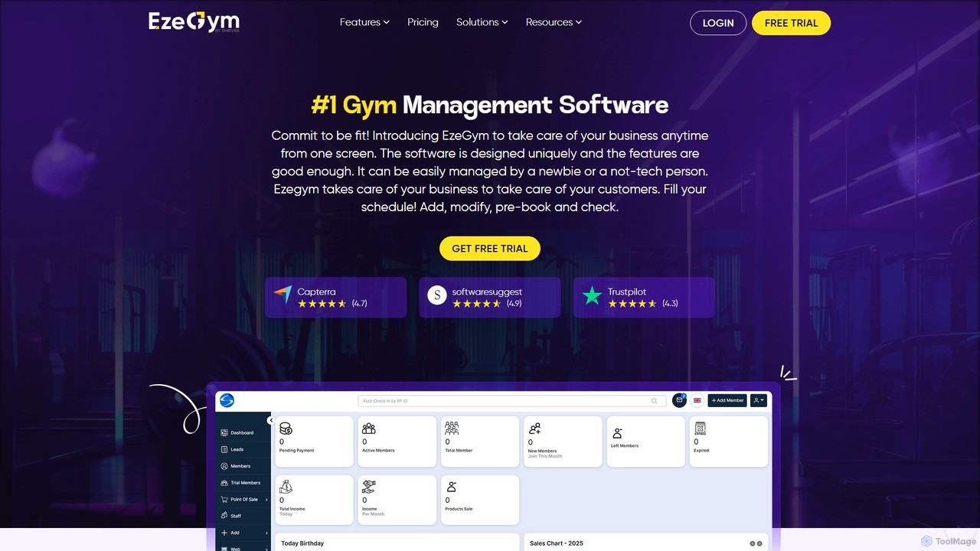Expand the Solutions dropdown menu
The width and height of the screenshot is (980, 551).
point(482,22)
